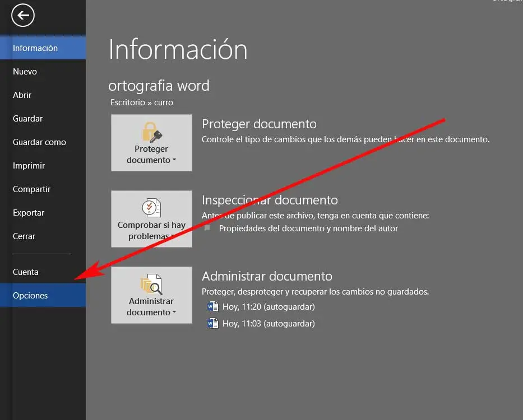Click the ortografia word document title
Viewport: 523px width, 420px height.
tap(159, 86)
